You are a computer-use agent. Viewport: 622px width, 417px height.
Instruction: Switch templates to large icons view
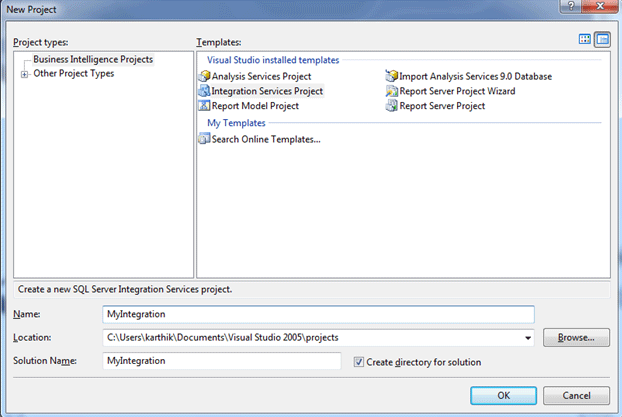tap(585, 39)
